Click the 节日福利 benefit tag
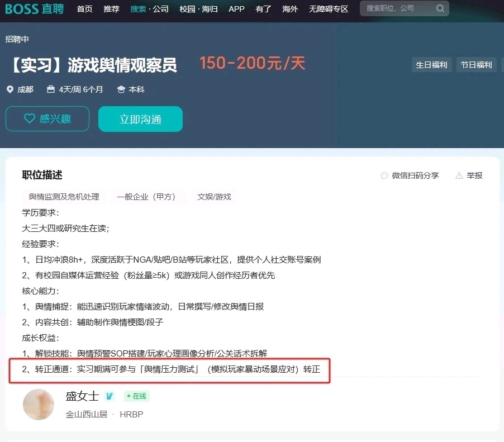Screen dimensions: 504x442 (476, 65)
